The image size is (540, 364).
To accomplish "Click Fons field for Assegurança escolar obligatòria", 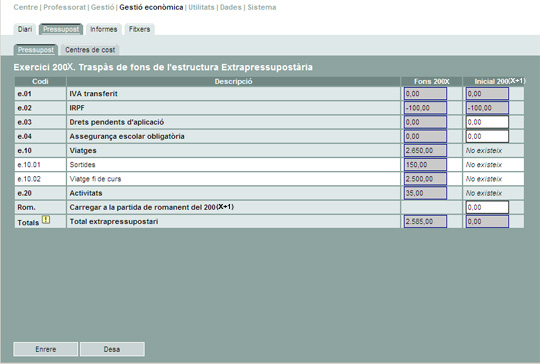I will (425, 136).
